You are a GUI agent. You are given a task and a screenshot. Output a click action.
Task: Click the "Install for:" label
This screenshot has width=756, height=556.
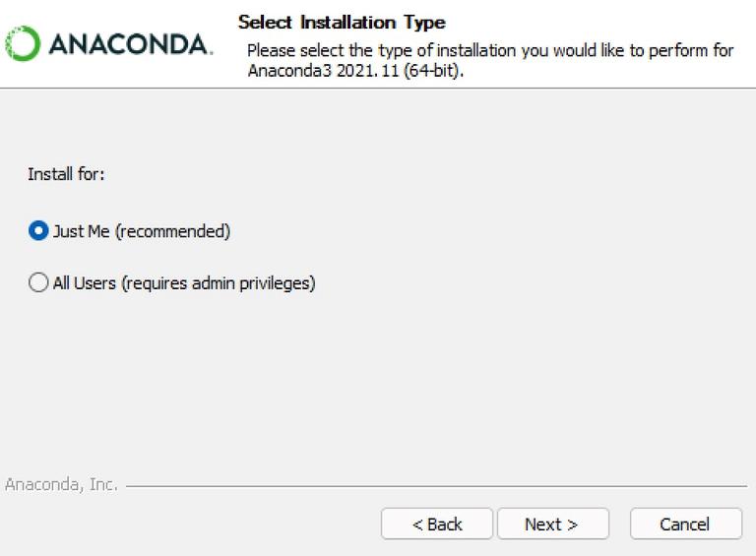(66, 174)
